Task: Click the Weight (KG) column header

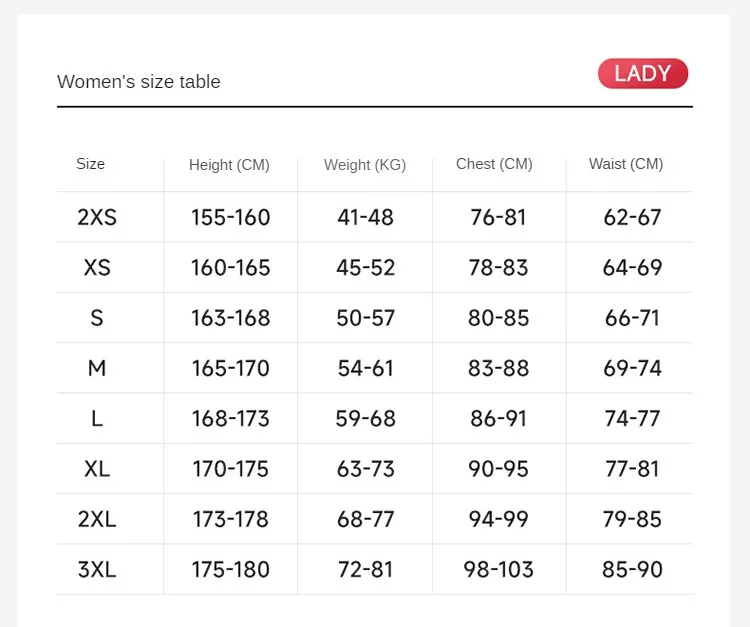Action: pyautogui.click(x=365, y=165)
